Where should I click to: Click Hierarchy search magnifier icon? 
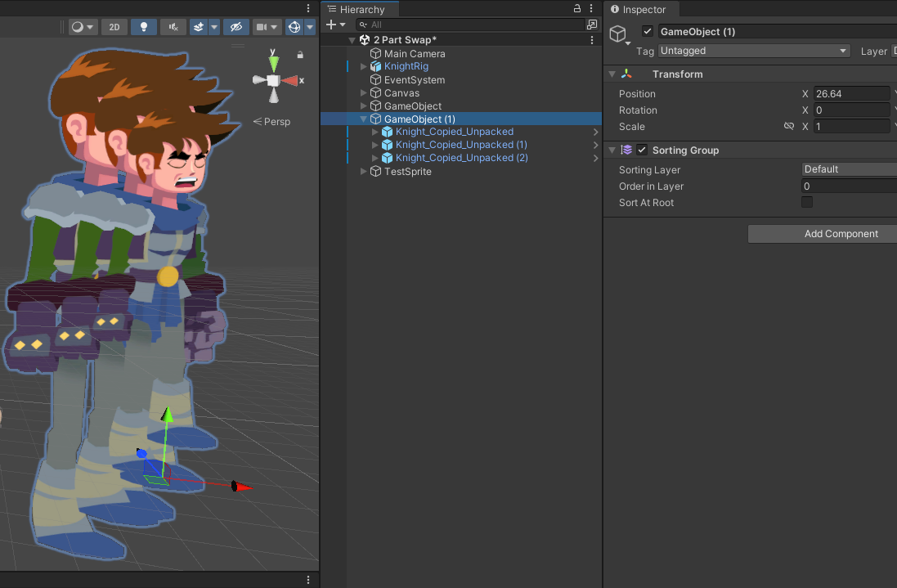(x=363, y=25)
